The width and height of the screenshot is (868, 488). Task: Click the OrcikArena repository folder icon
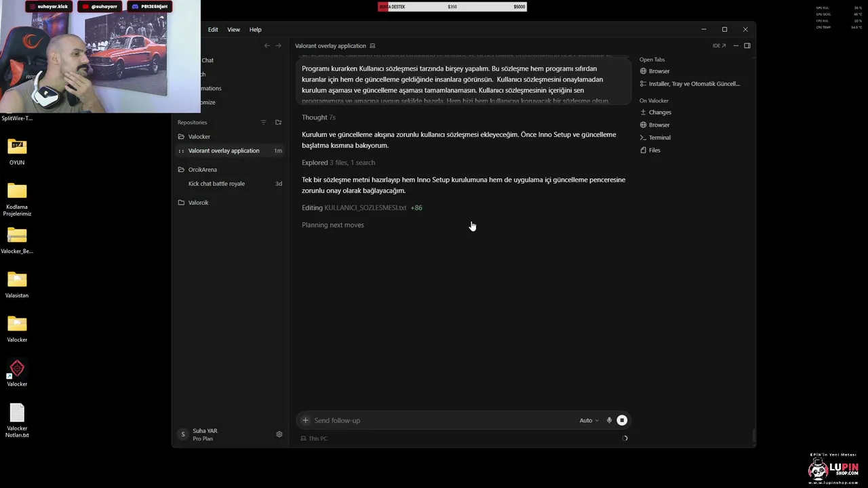pos(181,169)
